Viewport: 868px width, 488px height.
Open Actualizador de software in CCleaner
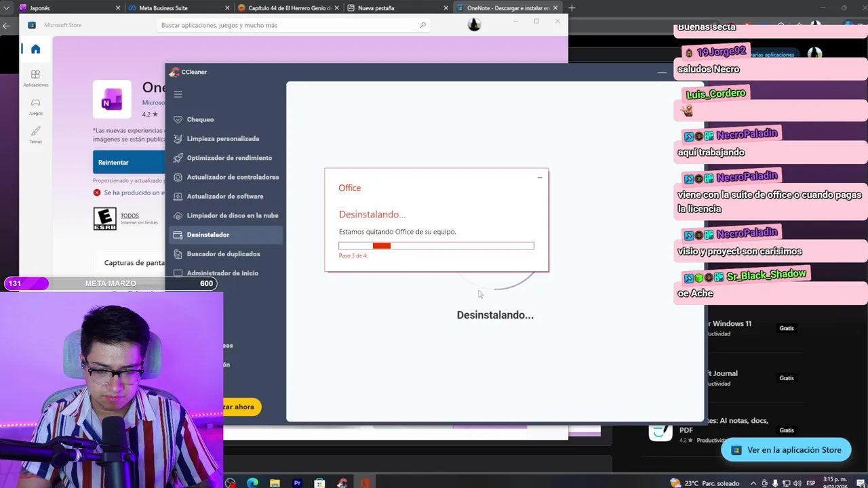[x=225, y=196]
